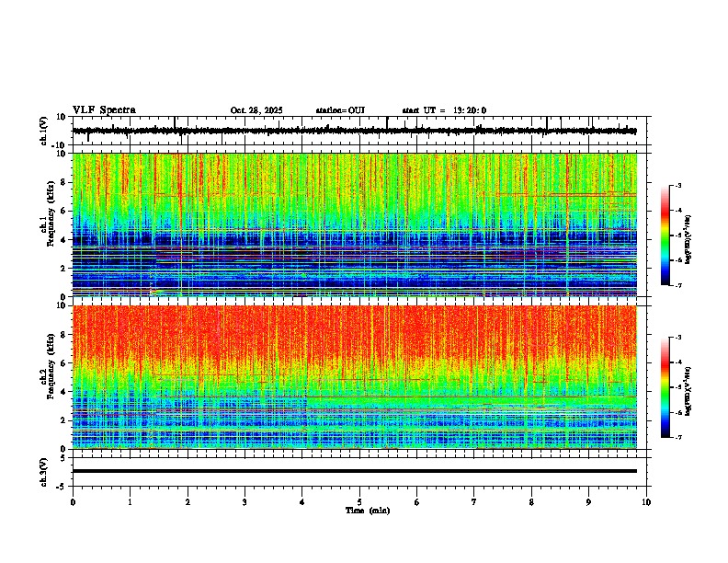Click the "5" tick on time axis

[x=359, y=502]
